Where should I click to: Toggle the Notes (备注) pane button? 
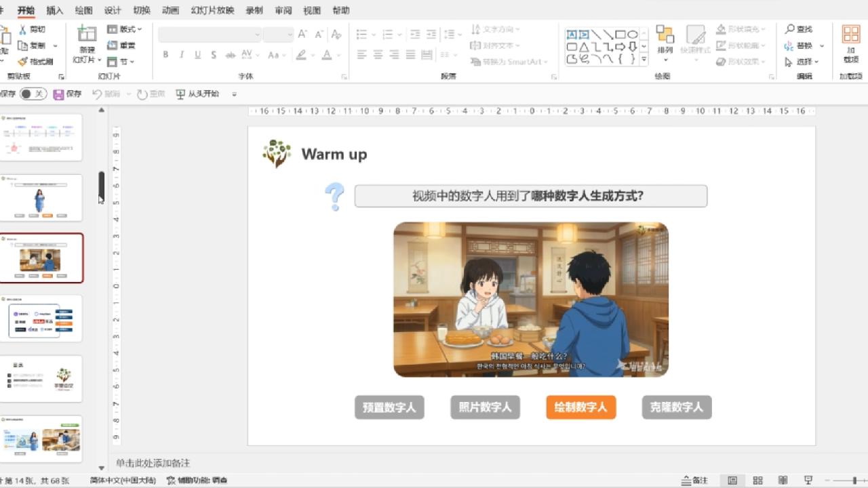[694, 481]
